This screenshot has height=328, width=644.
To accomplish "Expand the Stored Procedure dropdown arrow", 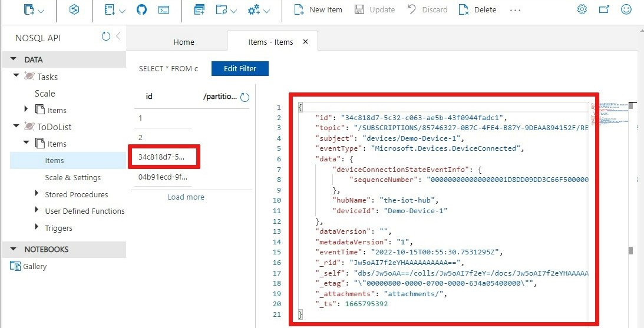I will [266, 11].
